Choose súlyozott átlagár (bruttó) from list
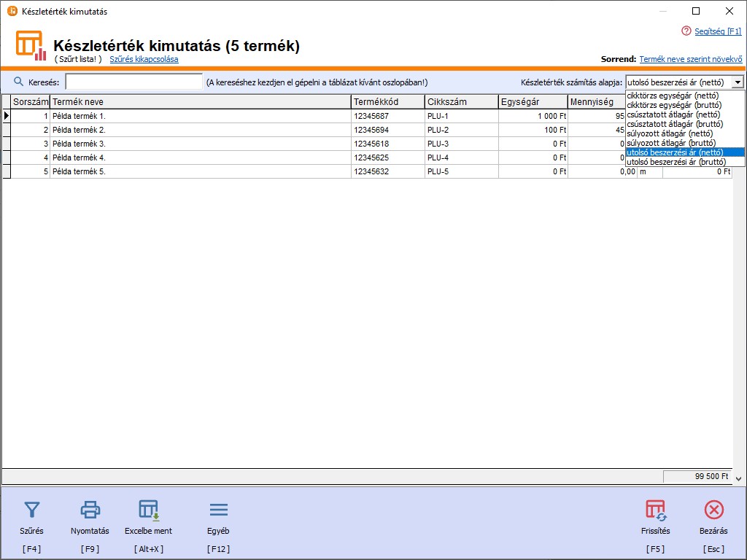Viewport: 747px width, 560px height. [671, 143]
